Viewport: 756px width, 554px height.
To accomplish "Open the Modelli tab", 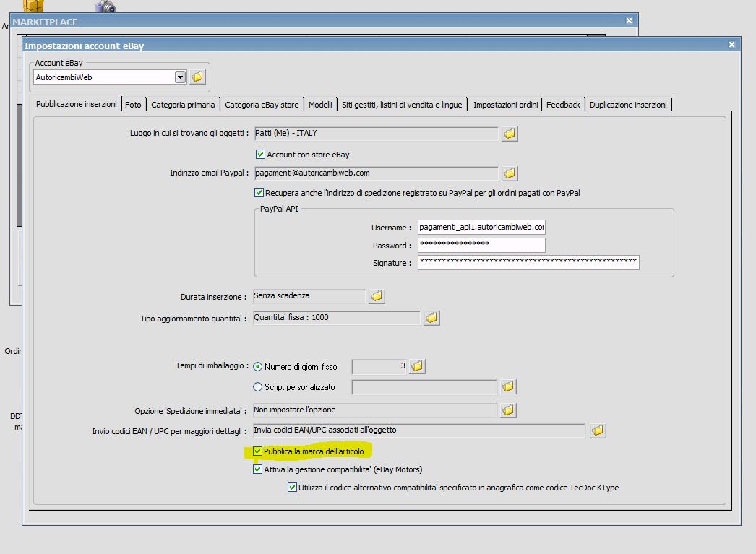I will coord(320,105).
